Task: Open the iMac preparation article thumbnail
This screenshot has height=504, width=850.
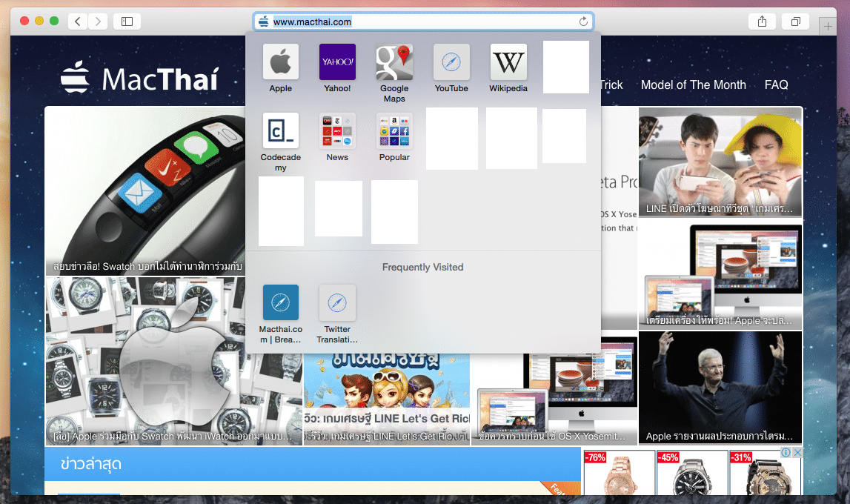Action: pos(720,275)
